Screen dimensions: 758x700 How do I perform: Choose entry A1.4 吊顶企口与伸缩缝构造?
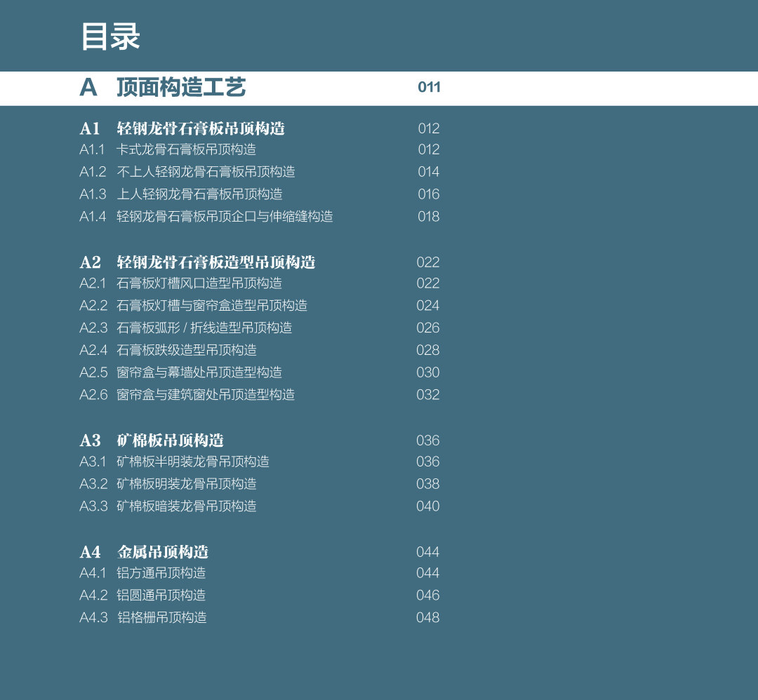(x=206, y=217)
